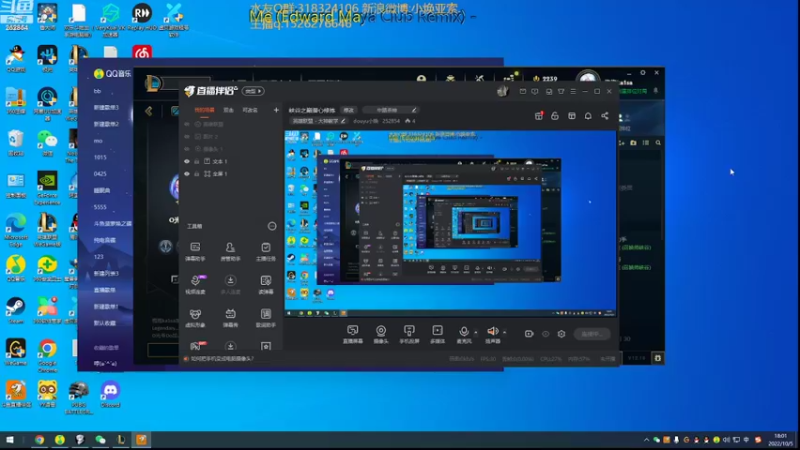The image size is (800, 450).
Task: Show the hidden 摄像头 1 layer
Action: [187, 149]
